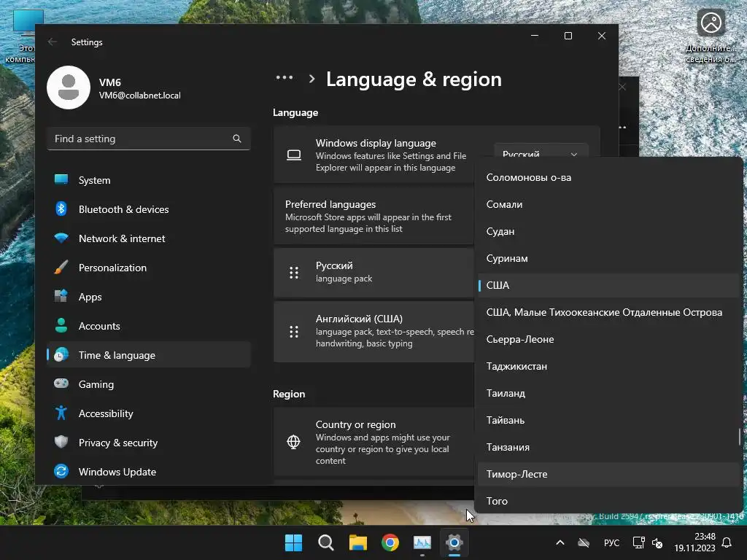Click the Этот компьютер desktop icon
Image resolution: width=747 pixels, height=560 pixels.
(21, 36)
